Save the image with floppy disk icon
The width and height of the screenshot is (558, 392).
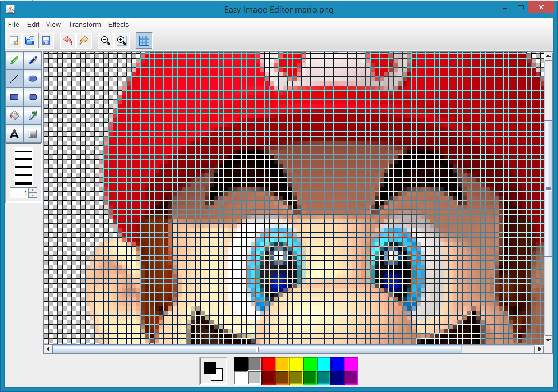[x=46, y=40]
